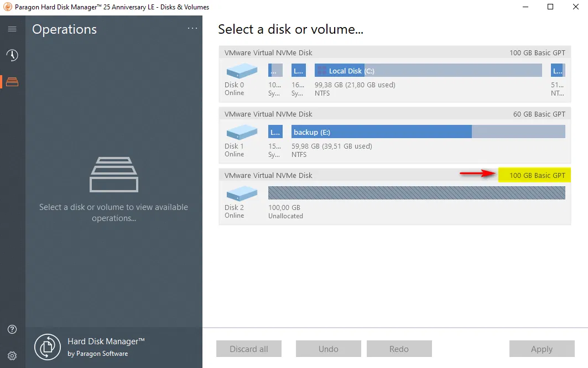
Task: Select the Disk 0 drive icon
Action: [242, 71]
